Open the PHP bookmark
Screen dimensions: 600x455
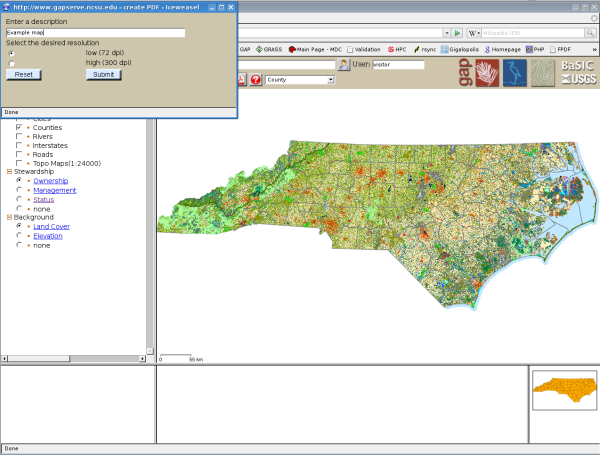pos(535,49)
